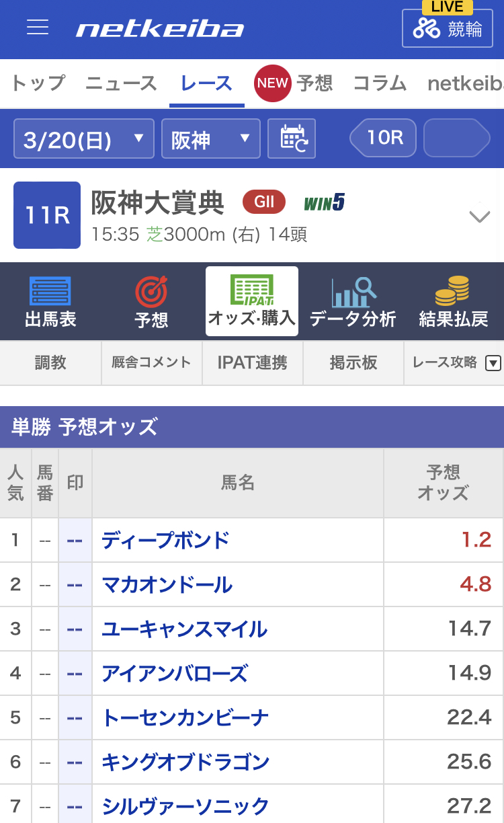
Task: Open the 調教 training tab
Action: click(x=50, y=363)
